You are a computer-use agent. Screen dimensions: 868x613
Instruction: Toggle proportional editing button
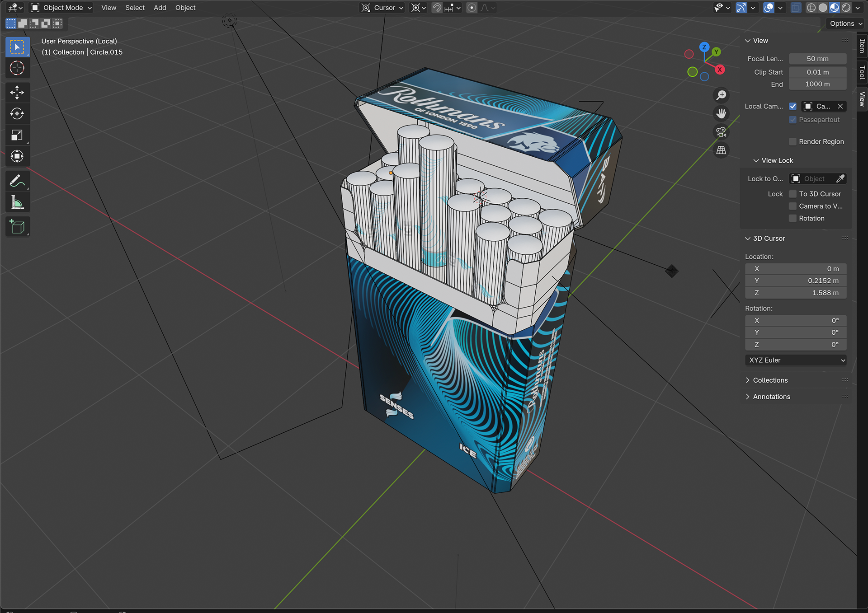point(472,8)
